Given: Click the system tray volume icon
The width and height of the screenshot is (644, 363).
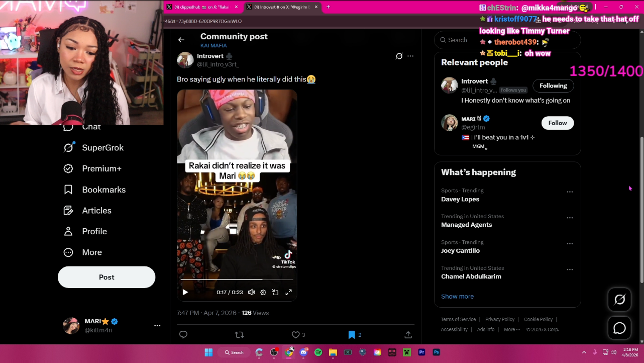Looking at the screenshot, I should click(x=613, y=352).
